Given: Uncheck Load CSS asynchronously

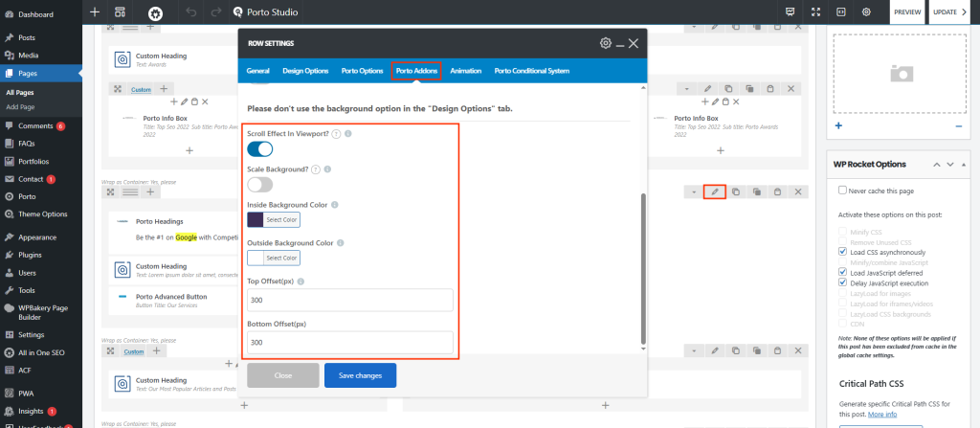Looking at the screenshot, I should pos(842,252).
